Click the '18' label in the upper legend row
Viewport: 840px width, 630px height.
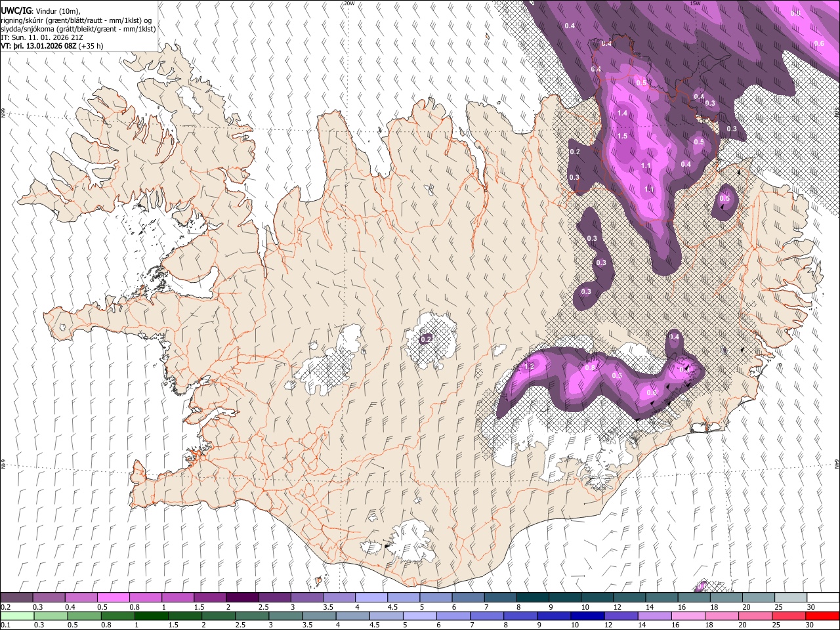[715, 607]
